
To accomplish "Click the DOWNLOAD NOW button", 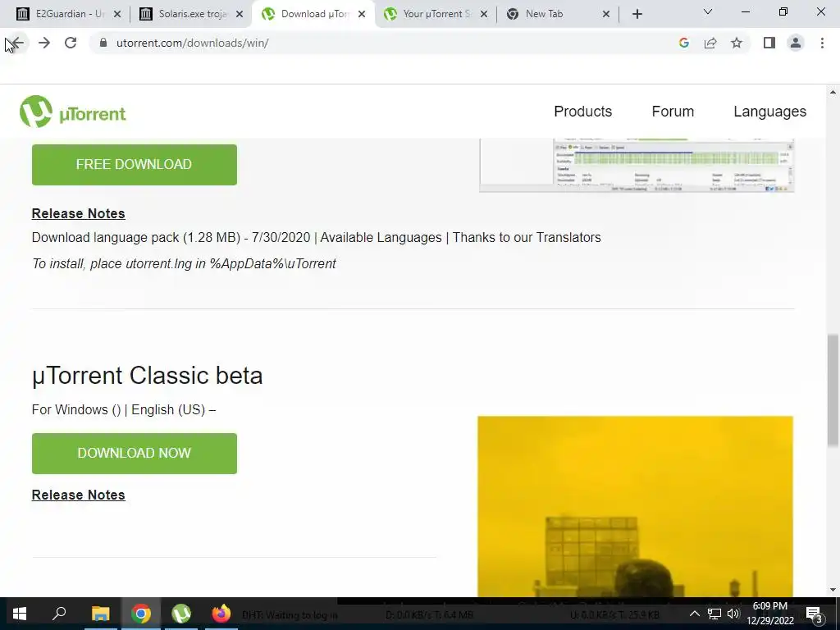I will click(x=135, y=453).
